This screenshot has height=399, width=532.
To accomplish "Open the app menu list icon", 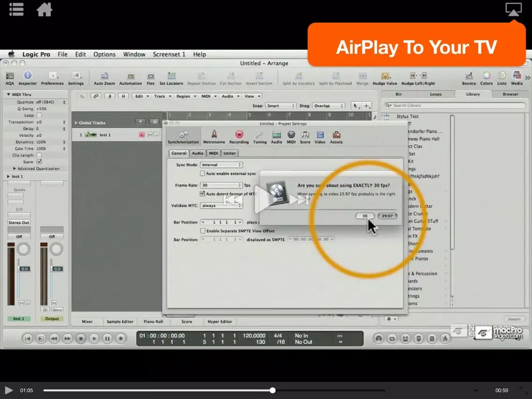I will point(16,9).
